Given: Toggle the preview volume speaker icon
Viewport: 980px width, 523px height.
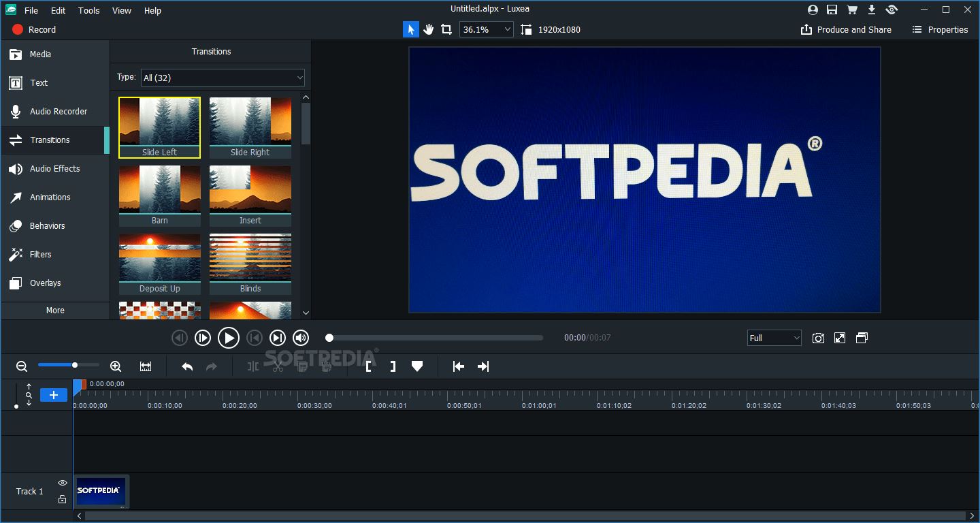Looking at the screenshot, I should [x=301, y=338].
